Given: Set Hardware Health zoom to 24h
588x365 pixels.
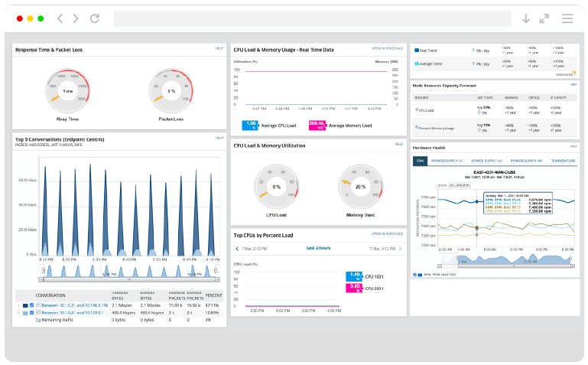Looking at the screenshot, I should coord(466,185).
